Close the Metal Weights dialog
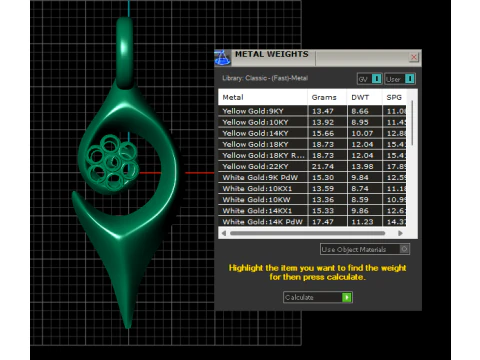This screenshot has height=360, width=480. pyautogui.click(x=414, y=57)
